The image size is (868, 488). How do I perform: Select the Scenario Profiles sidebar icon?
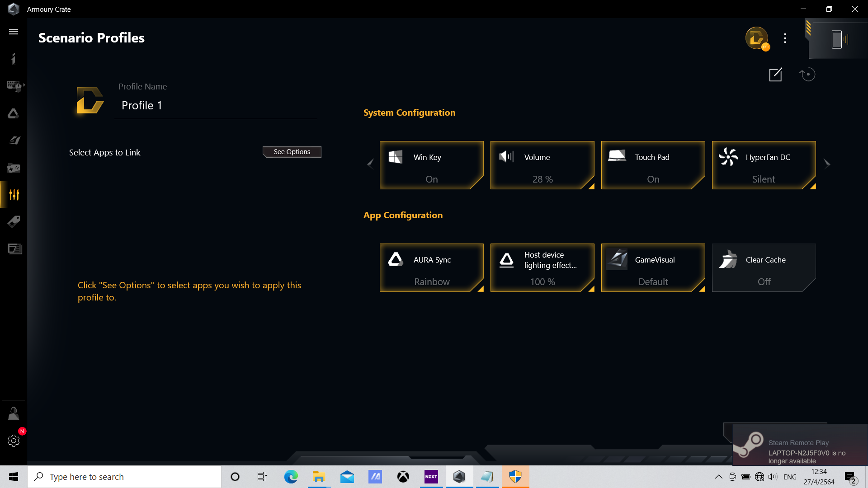tap(14, 195)
